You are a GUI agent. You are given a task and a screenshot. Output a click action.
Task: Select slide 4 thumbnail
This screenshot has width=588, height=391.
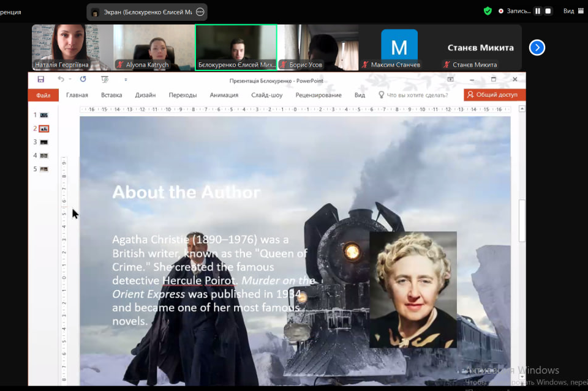pyautogui.click(x=44, y=155)
